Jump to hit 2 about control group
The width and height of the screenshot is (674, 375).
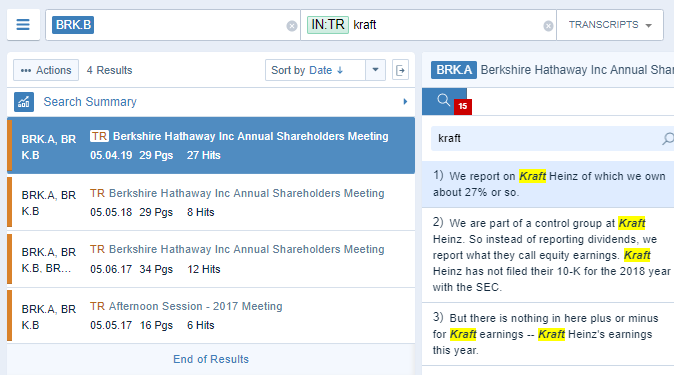click(x=548, y=255)
